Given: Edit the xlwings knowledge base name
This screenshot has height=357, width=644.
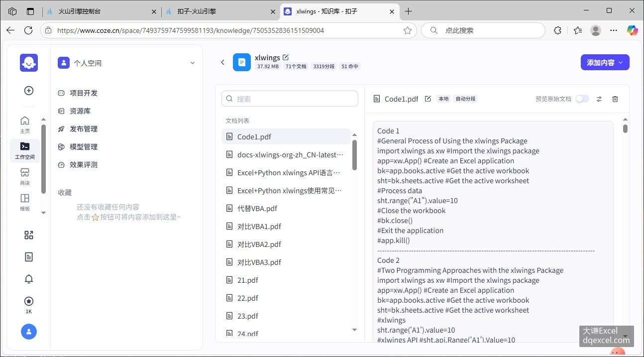Looking at the screenshot, I should [x=286, y=57].
